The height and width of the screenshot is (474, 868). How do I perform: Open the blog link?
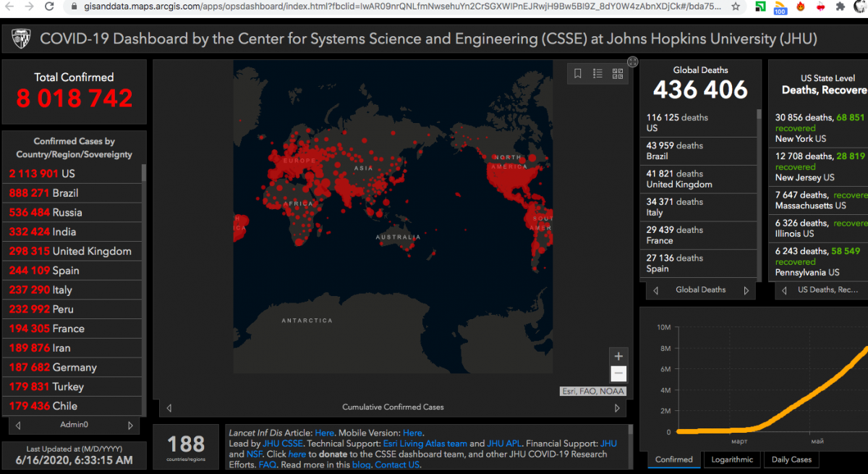click(360, 465)
